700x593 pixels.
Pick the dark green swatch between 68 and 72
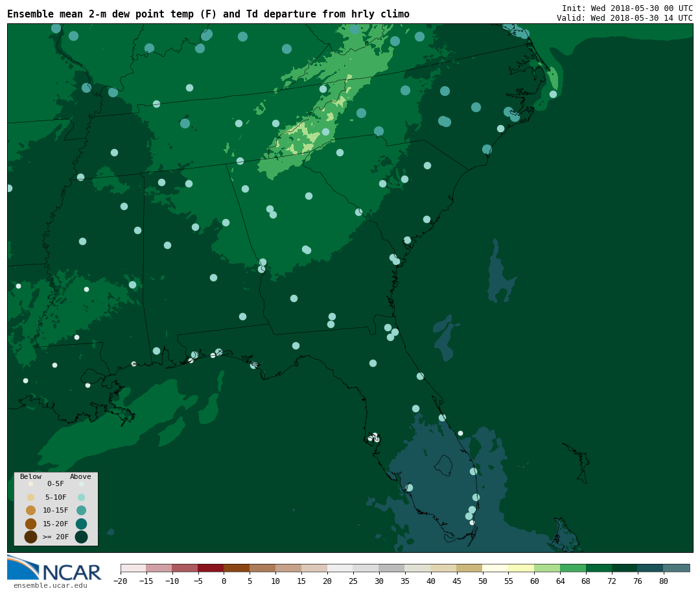point(599,568)
